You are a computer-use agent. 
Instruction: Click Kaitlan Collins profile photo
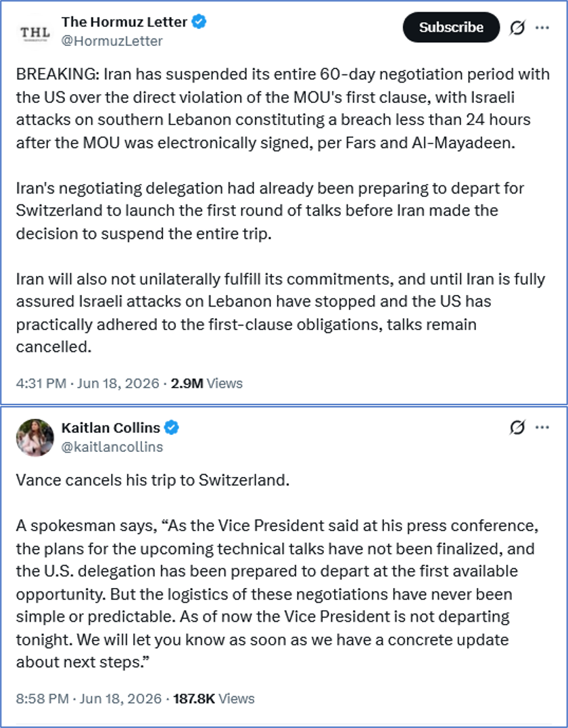pos(34,437)
